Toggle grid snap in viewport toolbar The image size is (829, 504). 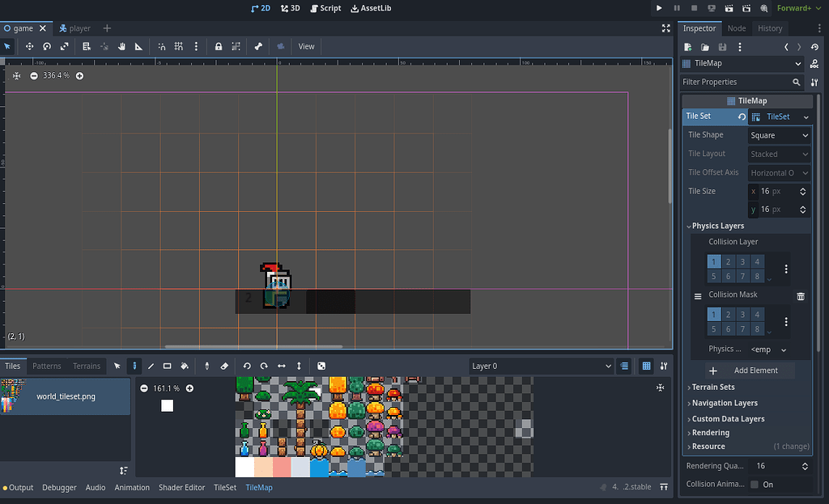point(179,46)
